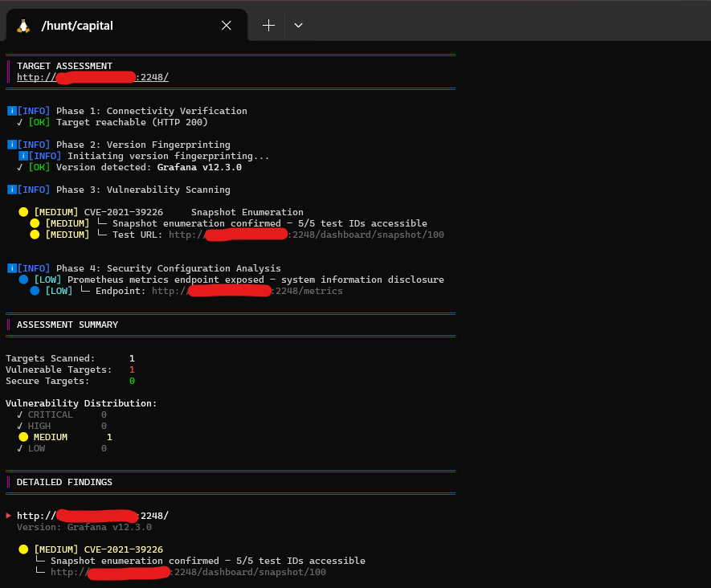
Task: Click info icon beside Initiating version fingerprinting
Action: (x=23, y=156)
